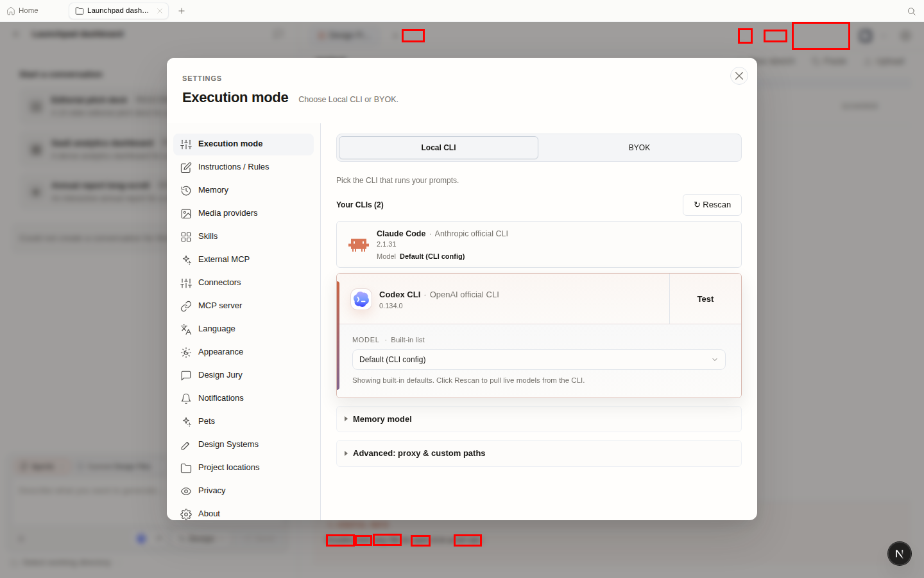Click the Language translate icon
Image resolution: width=924 pixels, height=578 pixels.
186,329
